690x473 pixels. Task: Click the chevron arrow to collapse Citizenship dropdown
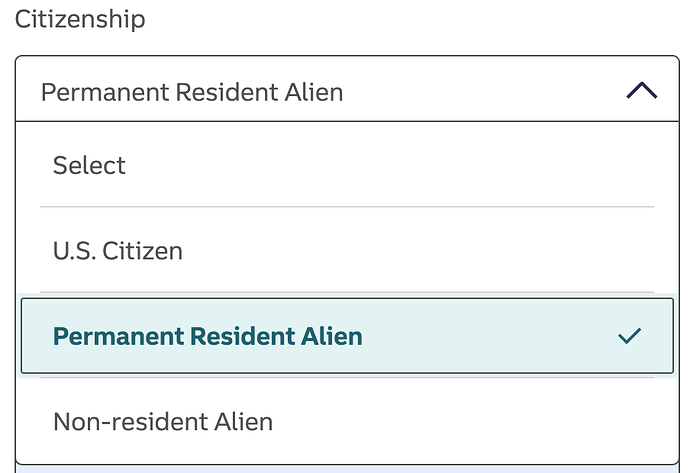coord(641,92)
